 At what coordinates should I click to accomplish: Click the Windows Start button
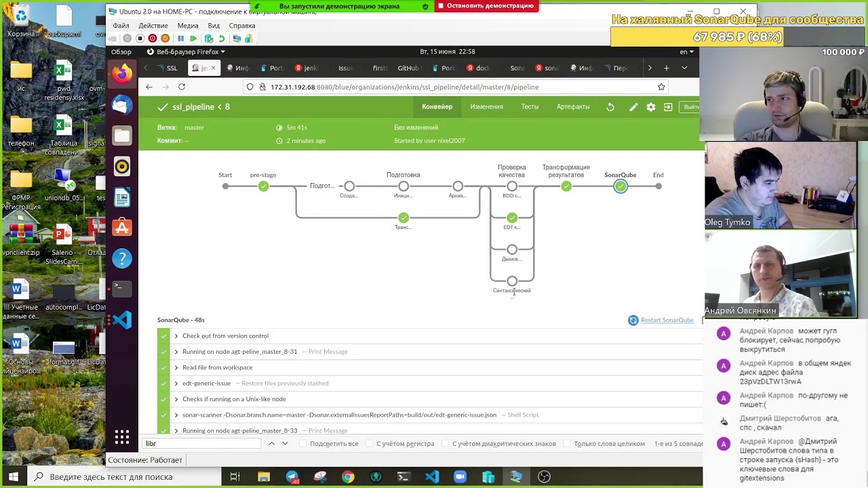pyautogui.click(x=14, y=477)
